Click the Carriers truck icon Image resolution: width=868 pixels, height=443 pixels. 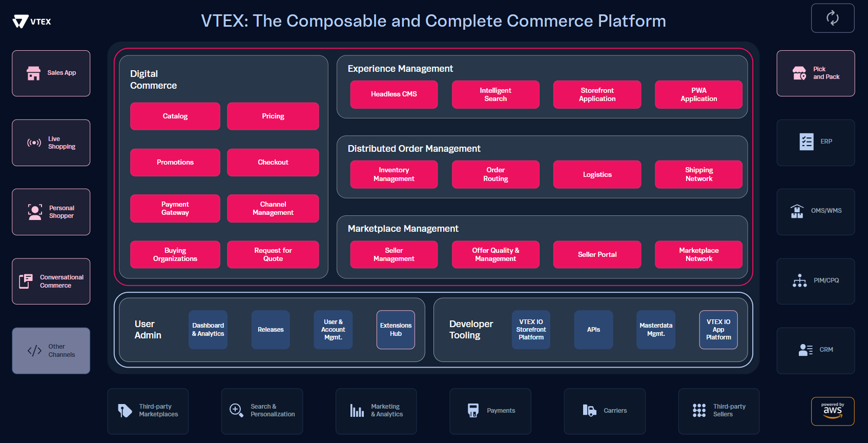589,410
